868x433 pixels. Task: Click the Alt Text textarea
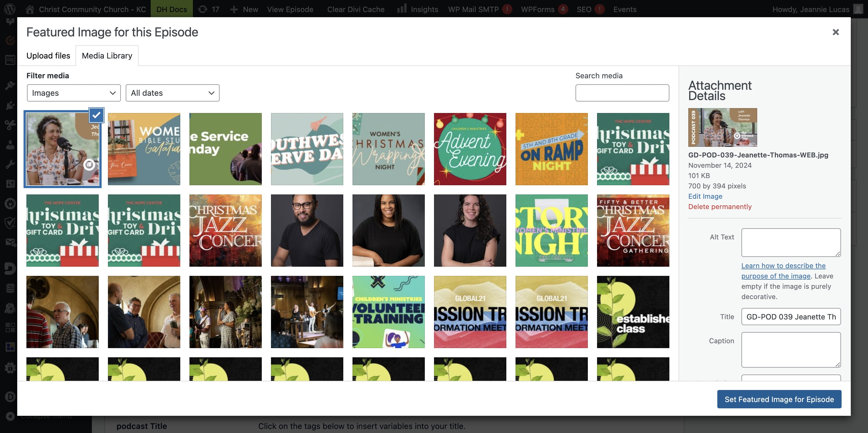click(791, 242)
